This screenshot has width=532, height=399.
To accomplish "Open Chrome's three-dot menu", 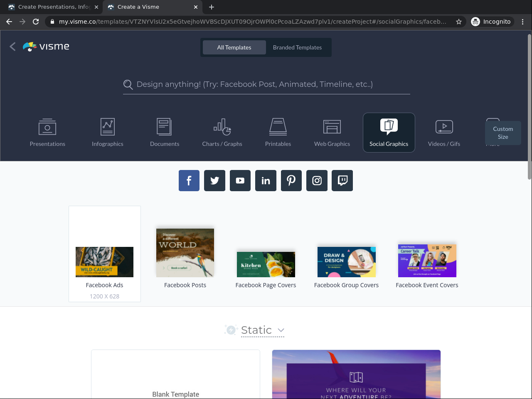I will 523,22.
